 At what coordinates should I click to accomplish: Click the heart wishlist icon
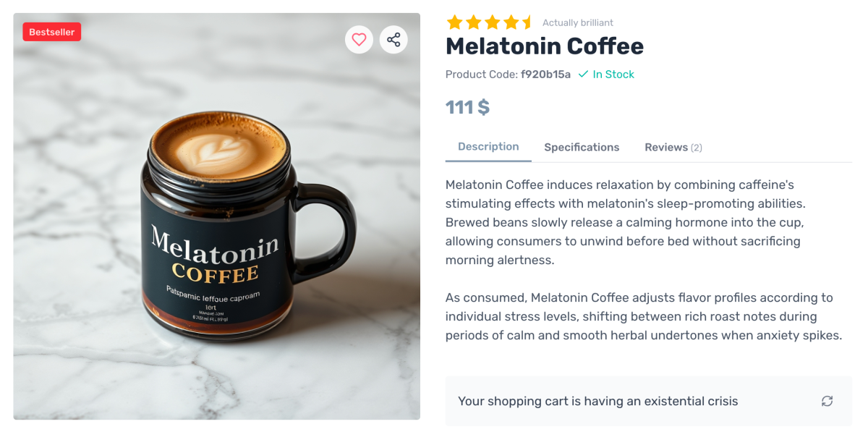point(359,39)
